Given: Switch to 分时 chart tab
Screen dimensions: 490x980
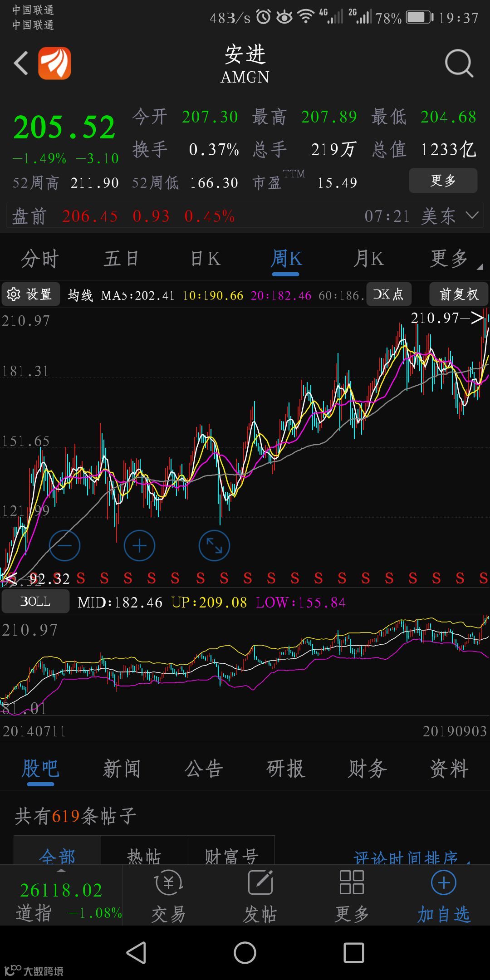Looking at the screenshot, I should pyautogui.click(x=40, y=259).
